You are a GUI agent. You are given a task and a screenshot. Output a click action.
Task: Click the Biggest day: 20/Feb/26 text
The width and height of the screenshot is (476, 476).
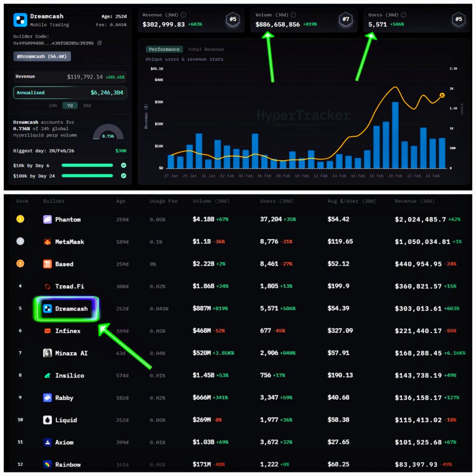[x=44, y=151]
